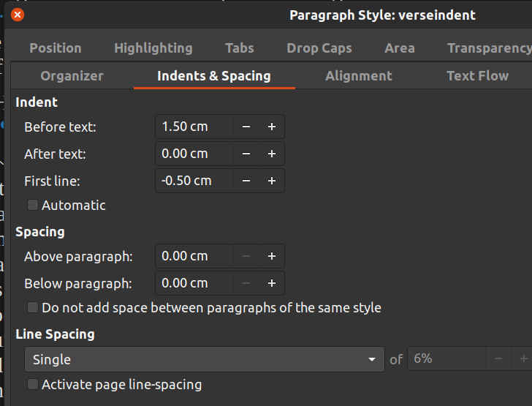
Task: Increase Above paragraph spacing
Action: [271, 256]
